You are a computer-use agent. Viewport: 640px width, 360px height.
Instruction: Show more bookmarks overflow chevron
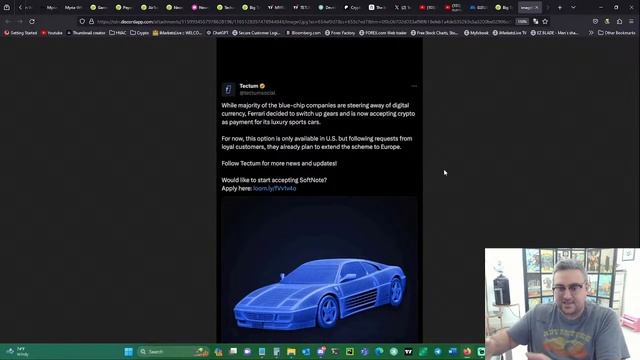point(591,33)
